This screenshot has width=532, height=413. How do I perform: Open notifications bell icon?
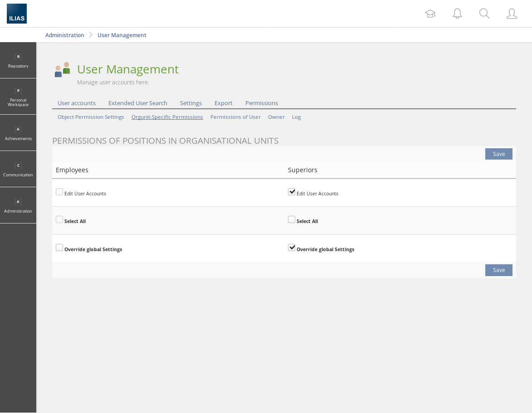coord(457,14)
